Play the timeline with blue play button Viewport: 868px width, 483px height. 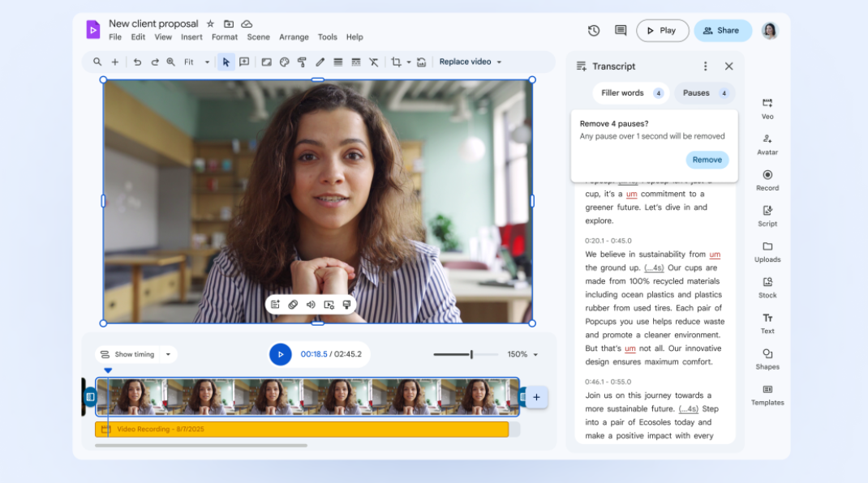[280, 354]
